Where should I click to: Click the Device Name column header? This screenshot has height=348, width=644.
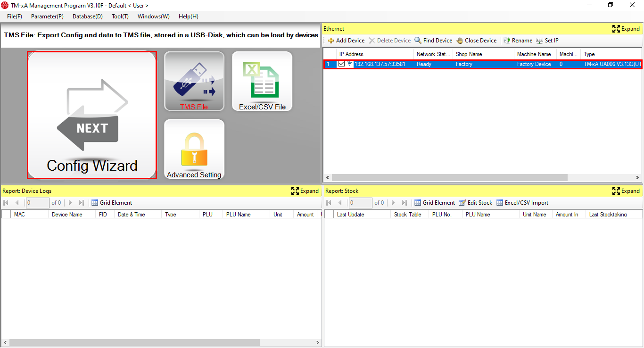pos(72,215)
